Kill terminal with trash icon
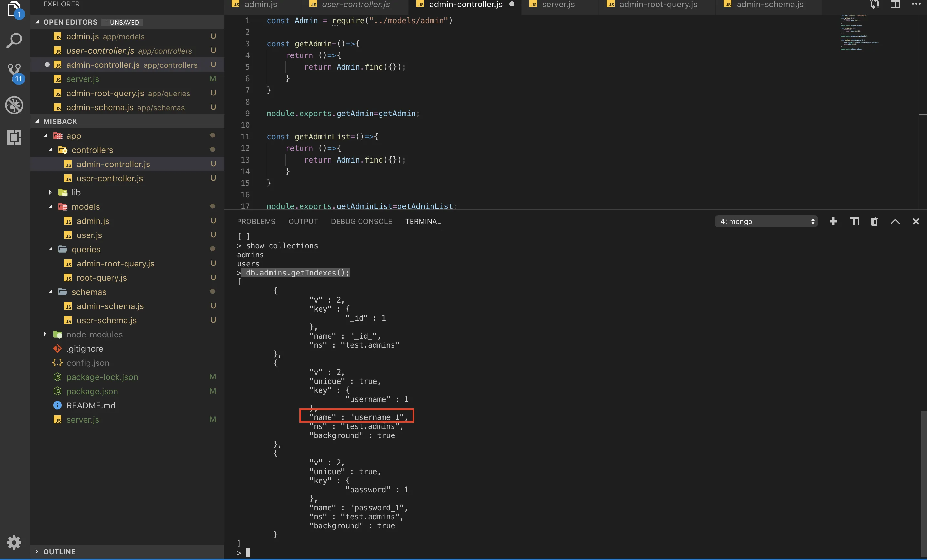The height and width of the screenshot is (560, 927). (x=874, y=222)
